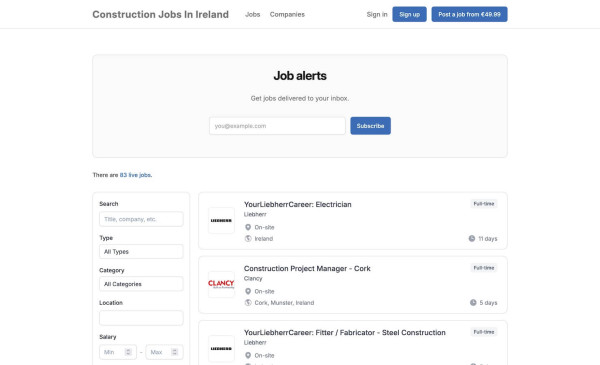
Task: Click the Clancy company logo
Action: (x=221, y=285)
